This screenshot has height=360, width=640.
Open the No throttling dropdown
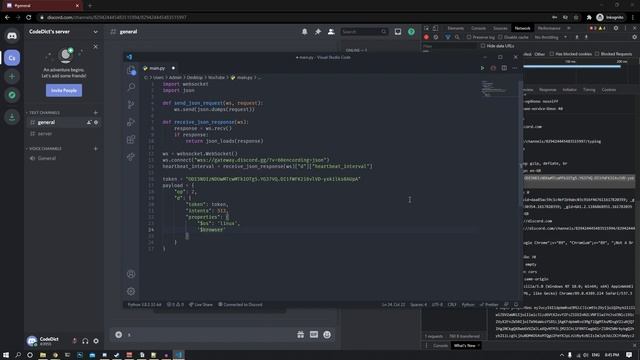pyautogui.click(x=551, y=37)
